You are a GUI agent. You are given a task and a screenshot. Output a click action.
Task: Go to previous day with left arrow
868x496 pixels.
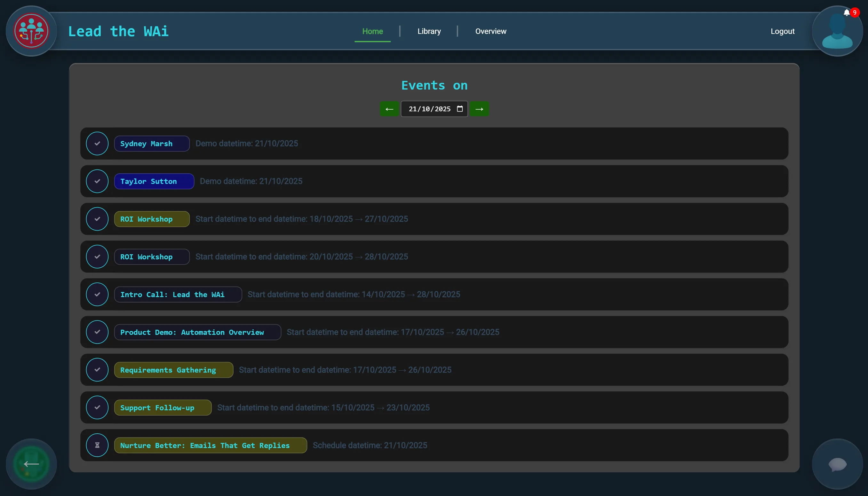(x=389, y=109)
